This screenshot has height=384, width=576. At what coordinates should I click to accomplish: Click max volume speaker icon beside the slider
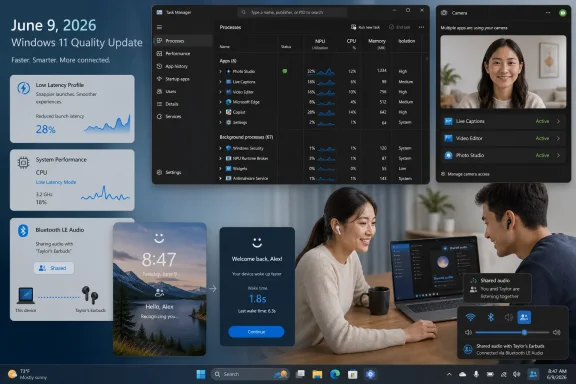tap(557, 333)
